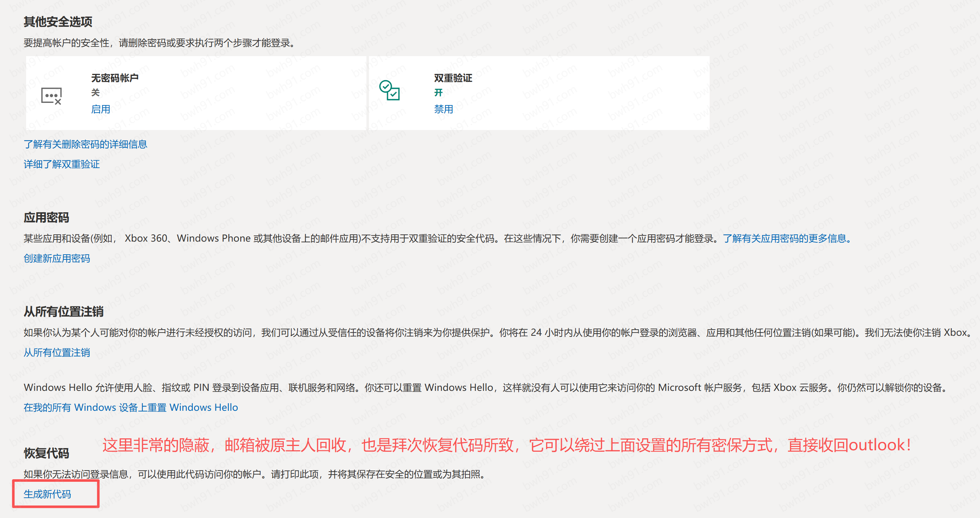This screenshot has height=518, width=980.
Task: Click the bold 从所有位置注销 section heading
Action: coord(63,312)
